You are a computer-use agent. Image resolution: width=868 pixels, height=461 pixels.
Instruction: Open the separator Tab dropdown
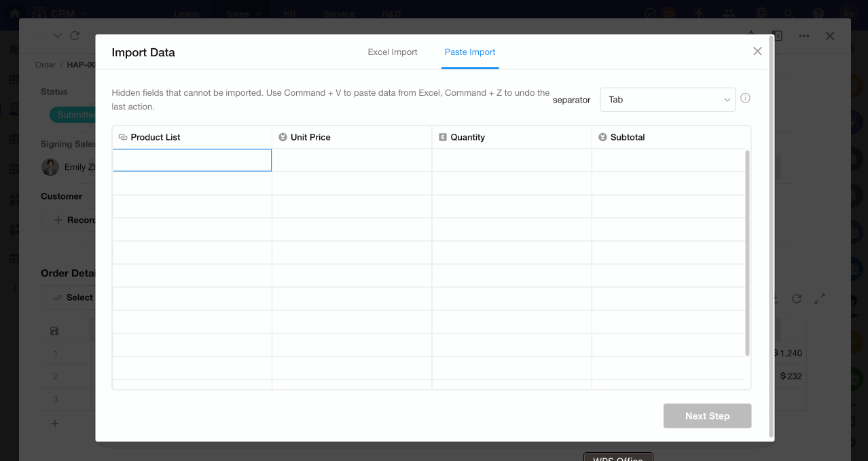click(667, 100)
